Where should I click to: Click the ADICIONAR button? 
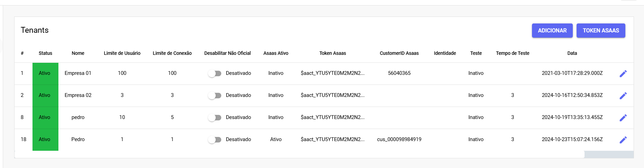tap(552, 30)
